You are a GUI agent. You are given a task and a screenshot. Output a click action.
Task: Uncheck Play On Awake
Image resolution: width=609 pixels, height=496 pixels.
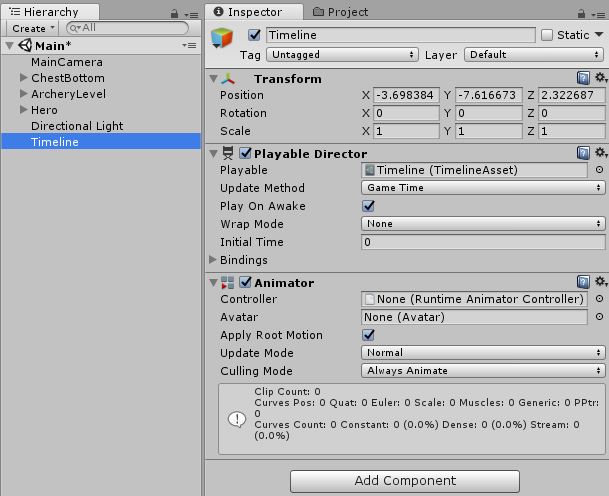click(369, 206)
